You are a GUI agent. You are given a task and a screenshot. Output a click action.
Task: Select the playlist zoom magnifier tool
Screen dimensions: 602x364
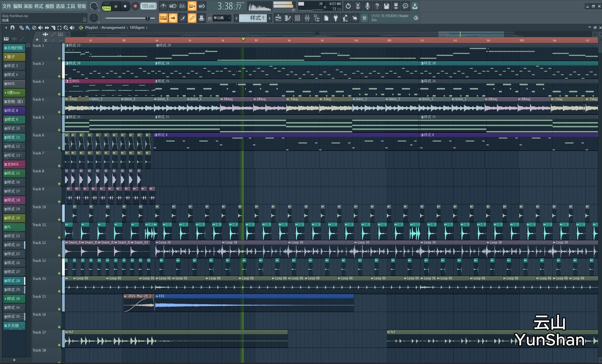(66, 28)
